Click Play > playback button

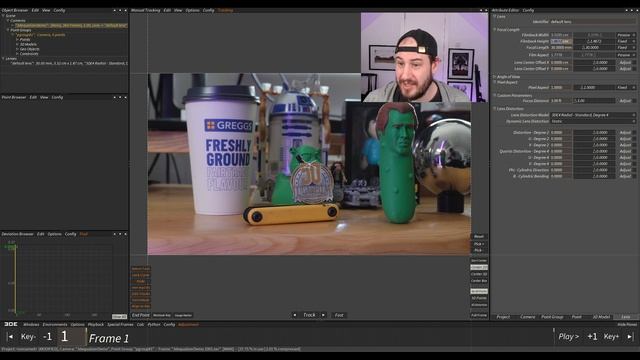[569, 337]
